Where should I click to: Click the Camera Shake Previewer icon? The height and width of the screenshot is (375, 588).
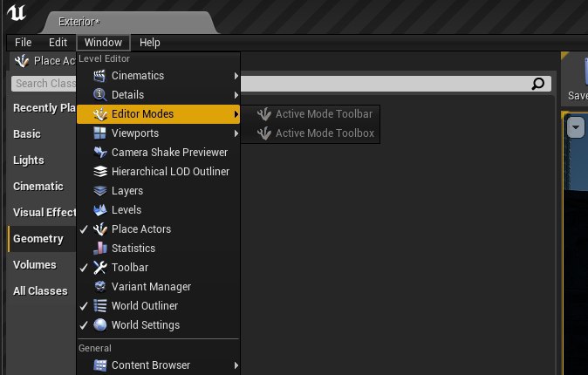(x=100, y=153)
